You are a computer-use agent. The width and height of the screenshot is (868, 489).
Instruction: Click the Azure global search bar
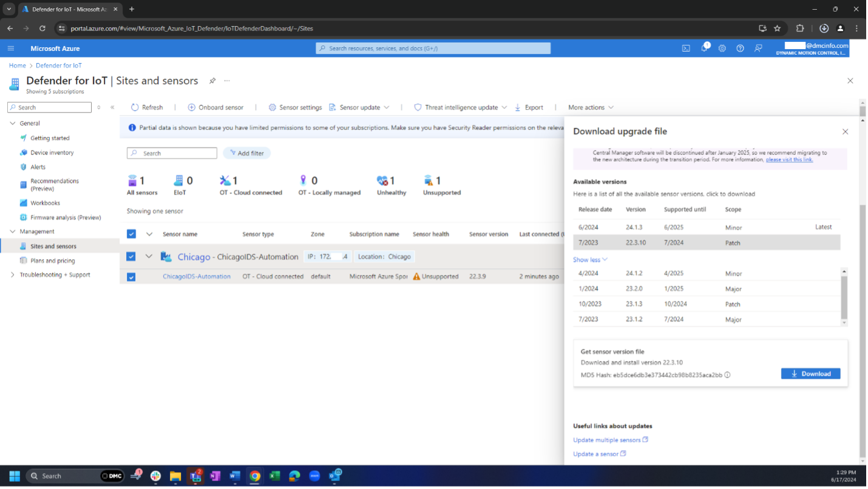[433, 49]
